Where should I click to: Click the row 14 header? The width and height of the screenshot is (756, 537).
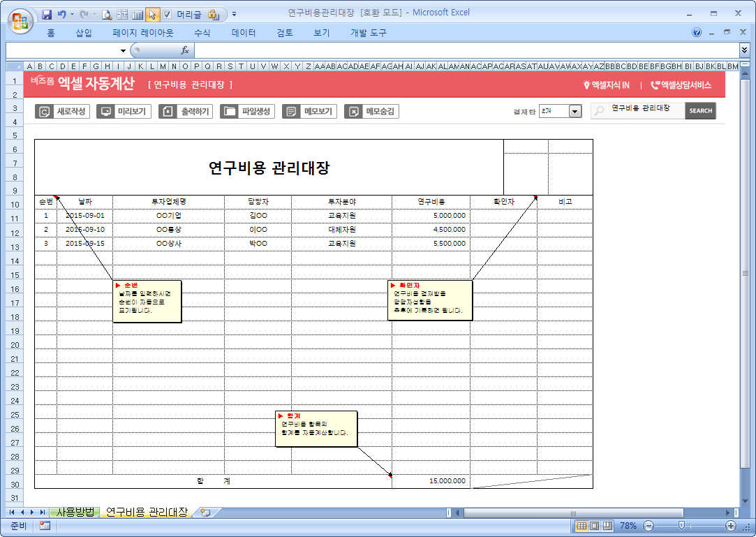coord(15,261)
